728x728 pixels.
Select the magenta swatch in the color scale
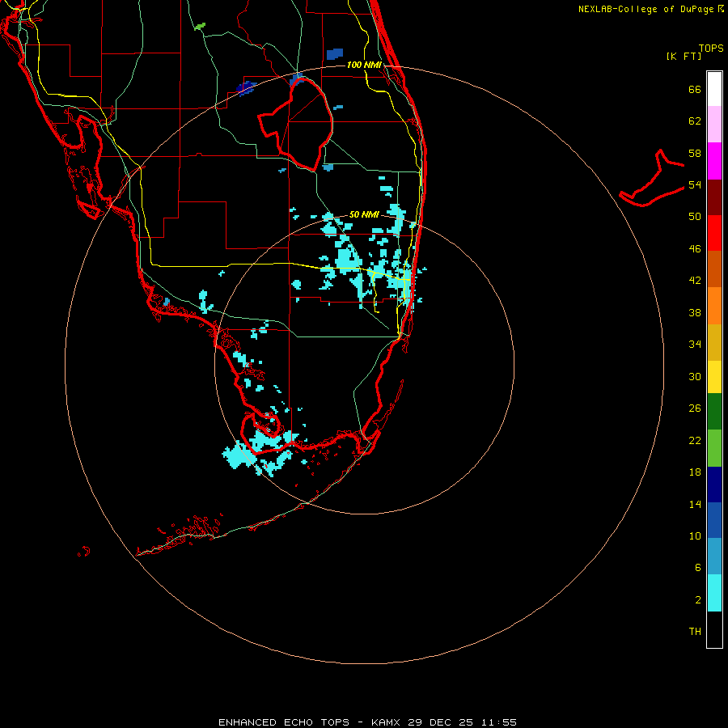(714, 161)
